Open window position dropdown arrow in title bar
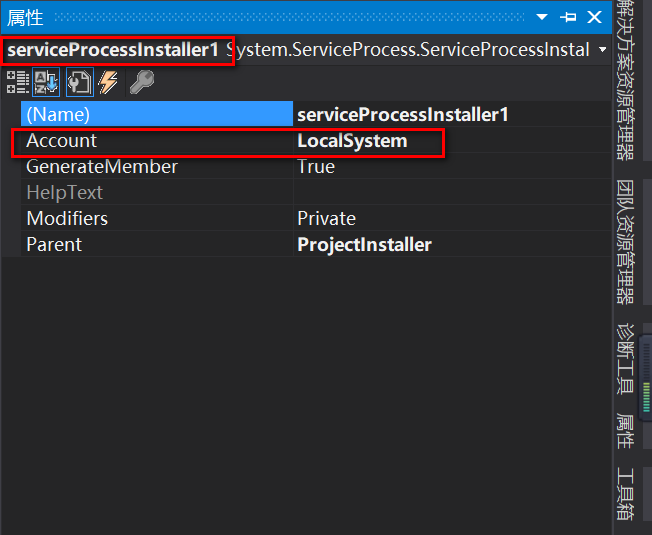 (x=541, y=17)
